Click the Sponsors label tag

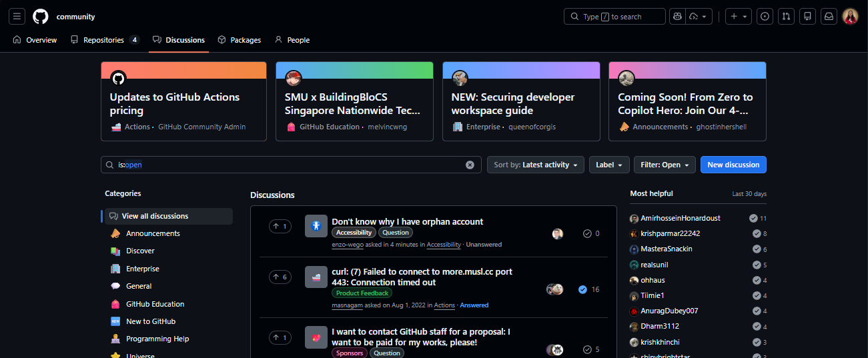(x=350, y=353)
